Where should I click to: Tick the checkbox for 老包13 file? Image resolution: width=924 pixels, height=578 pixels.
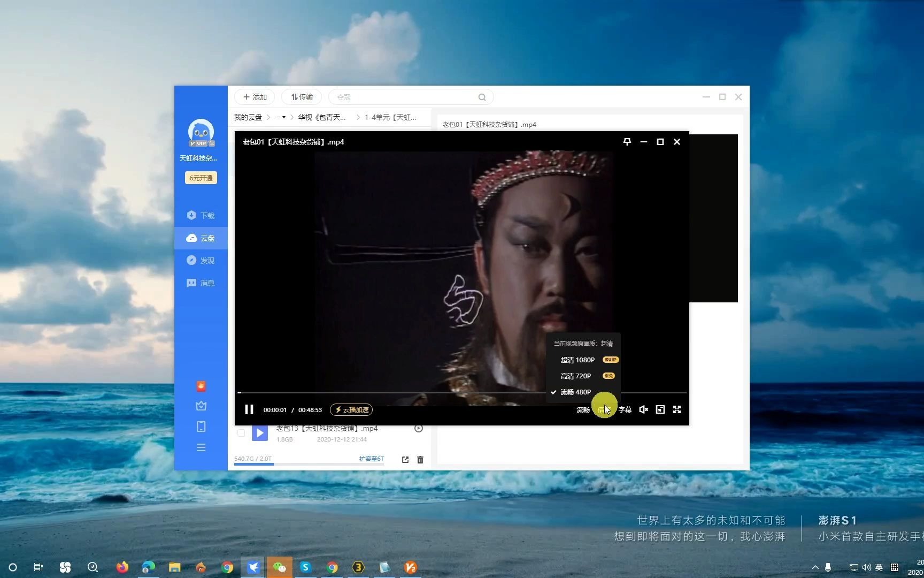[x=241, y=433]
